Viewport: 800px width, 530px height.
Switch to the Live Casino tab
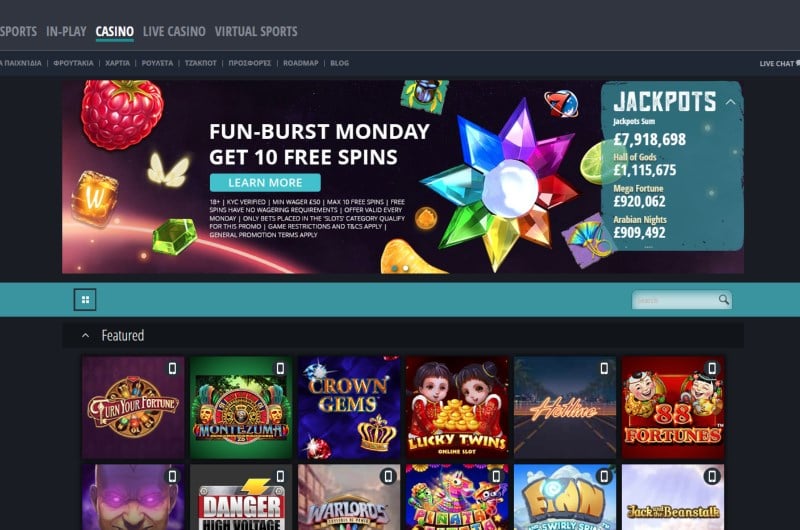tap(174, 32)
